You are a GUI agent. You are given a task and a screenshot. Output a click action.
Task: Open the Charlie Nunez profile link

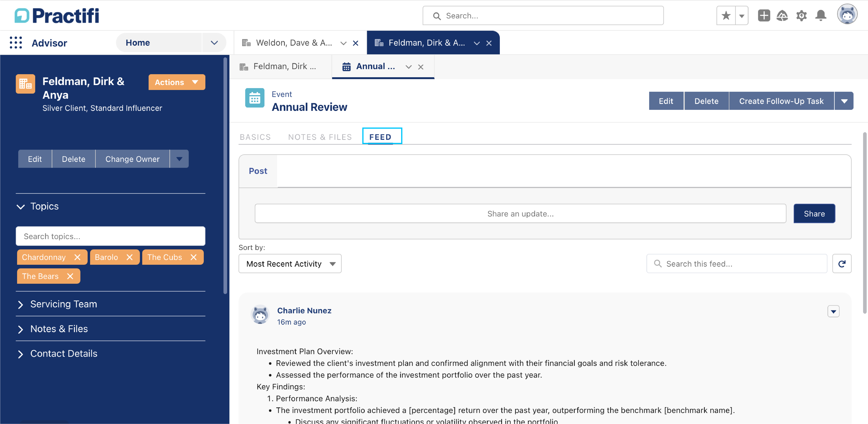tap(304, 310)
